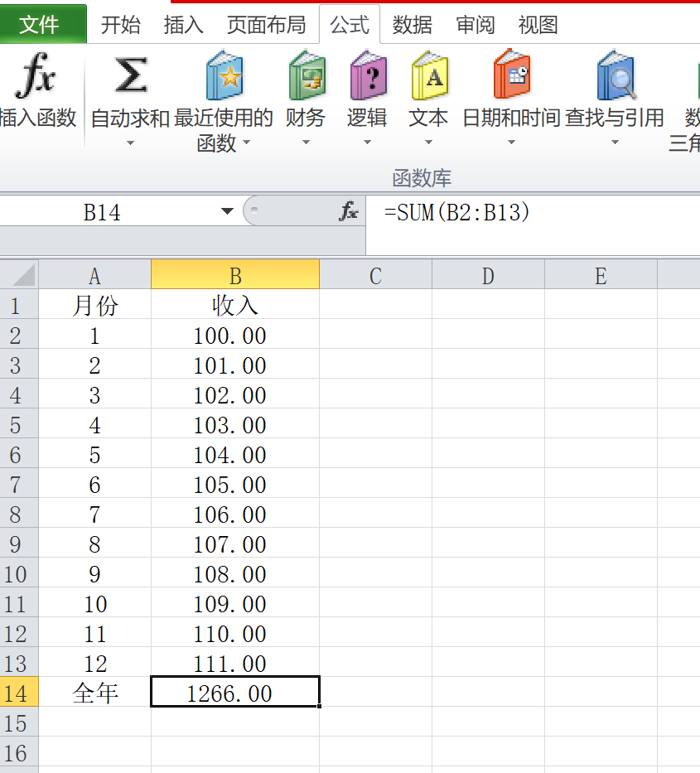Expand the 日期和时间 dropdown arrow
Viewport: 700px width, 773px height.
(x=512, y=143)
